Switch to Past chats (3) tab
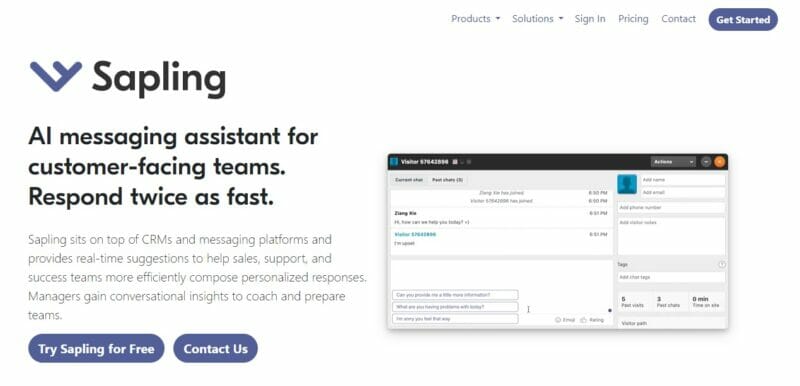The width and height of the screenshot is (800, 386). (x=447, y=180)
